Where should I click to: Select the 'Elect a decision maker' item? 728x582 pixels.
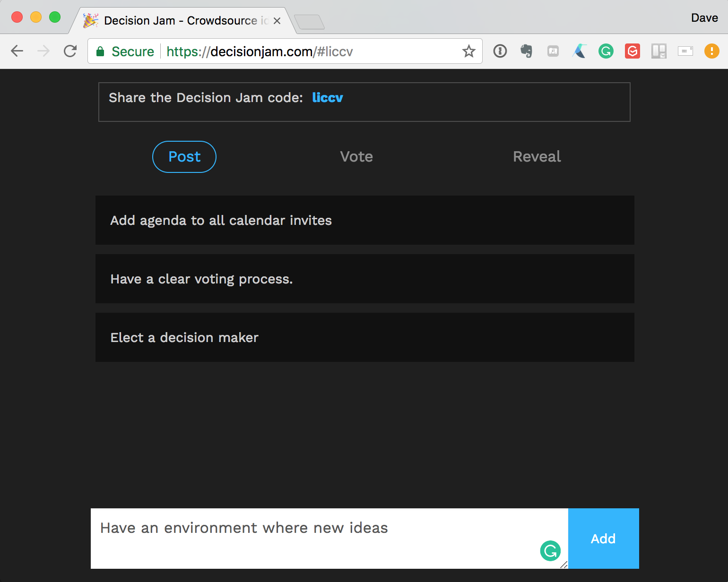[x=364, y=338]
